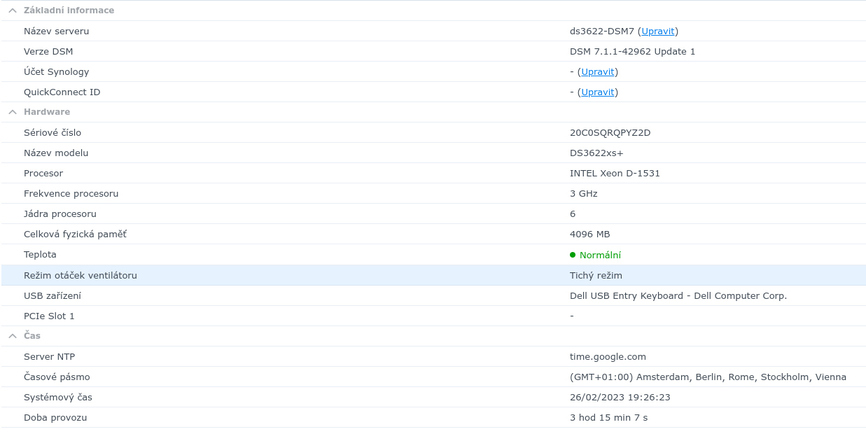This screenshot has height=434, width=866.
Task: Click the green Normální temperature status
Action: pos(595,255)
